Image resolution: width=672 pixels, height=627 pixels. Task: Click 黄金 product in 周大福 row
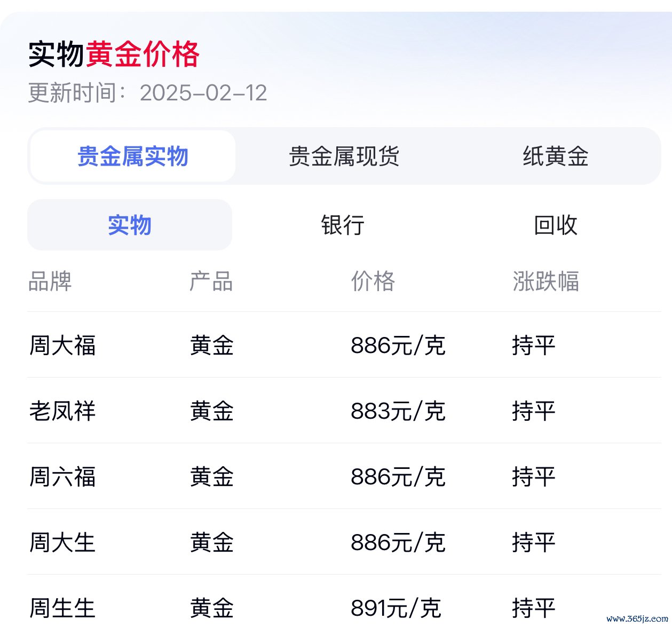212,345
